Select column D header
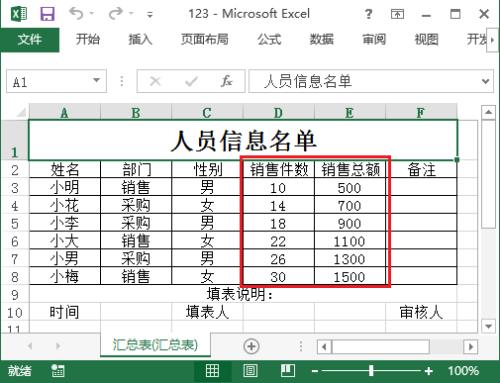 279,113
